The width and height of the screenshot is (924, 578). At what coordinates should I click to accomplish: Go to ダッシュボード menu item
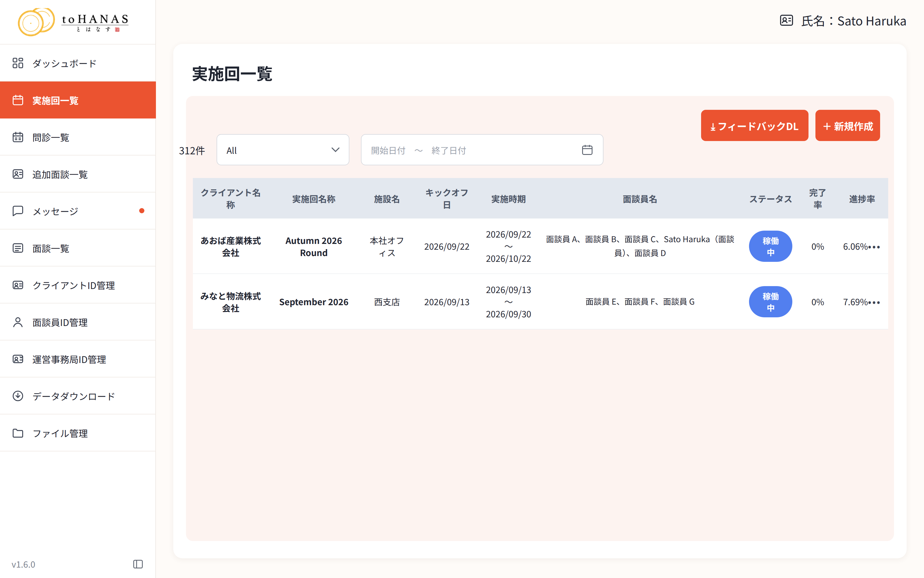[78, 63]
